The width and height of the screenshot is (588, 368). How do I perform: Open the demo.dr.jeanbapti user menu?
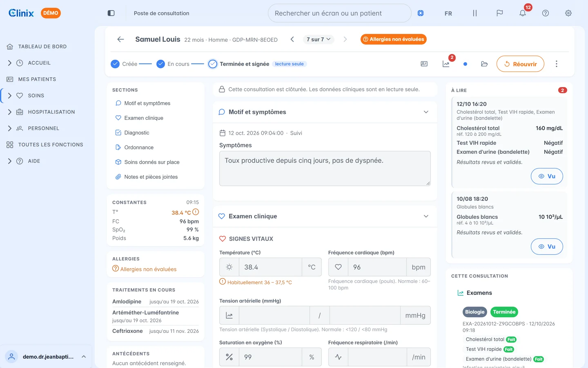(x=47, y=357)
